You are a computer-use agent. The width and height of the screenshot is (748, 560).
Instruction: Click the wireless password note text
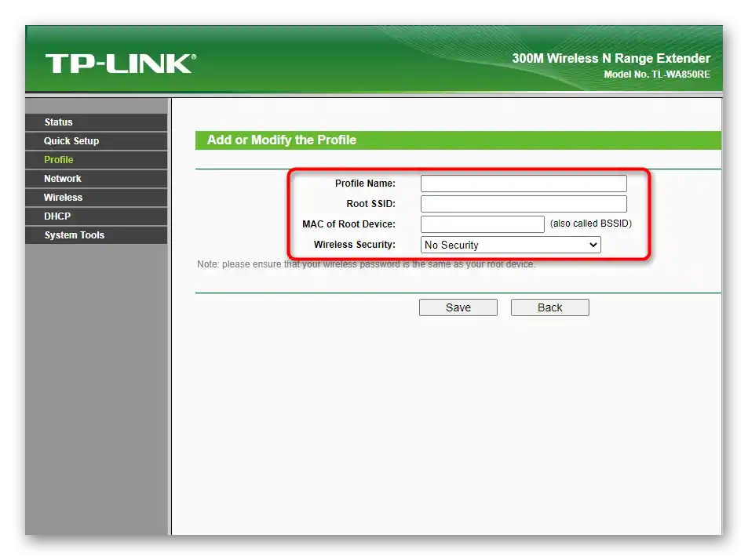click(366, 264)
